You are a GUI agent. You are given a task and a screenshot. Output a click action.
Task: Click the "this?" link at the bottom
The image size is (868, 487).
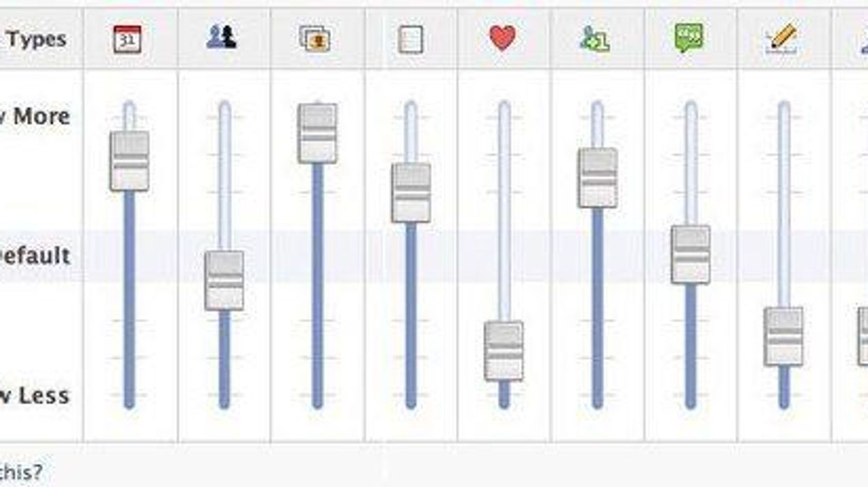coord(21,472)
